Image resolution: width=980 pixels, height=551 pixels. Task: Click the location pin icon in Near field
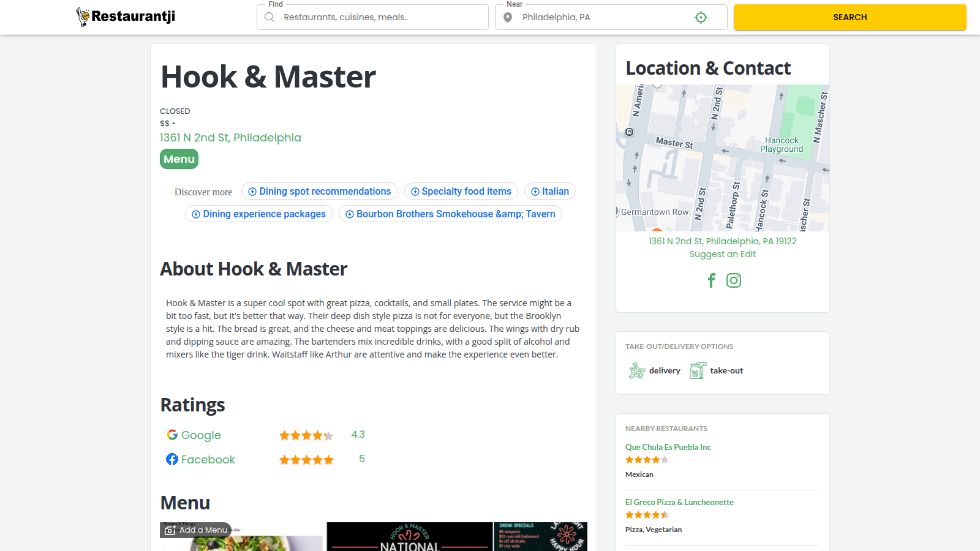pos(508,17)
